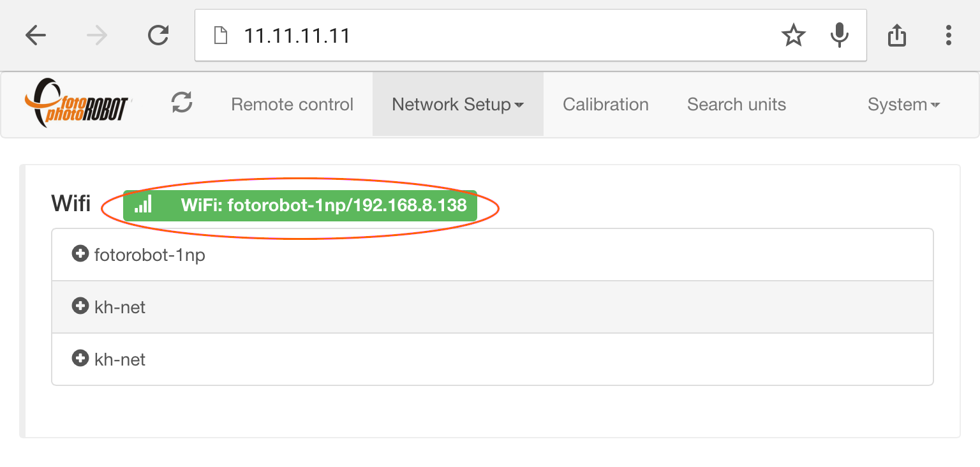Screen dimensions: 980x467
Task: Open the share icon in browser toolbar
Action: 897,35
